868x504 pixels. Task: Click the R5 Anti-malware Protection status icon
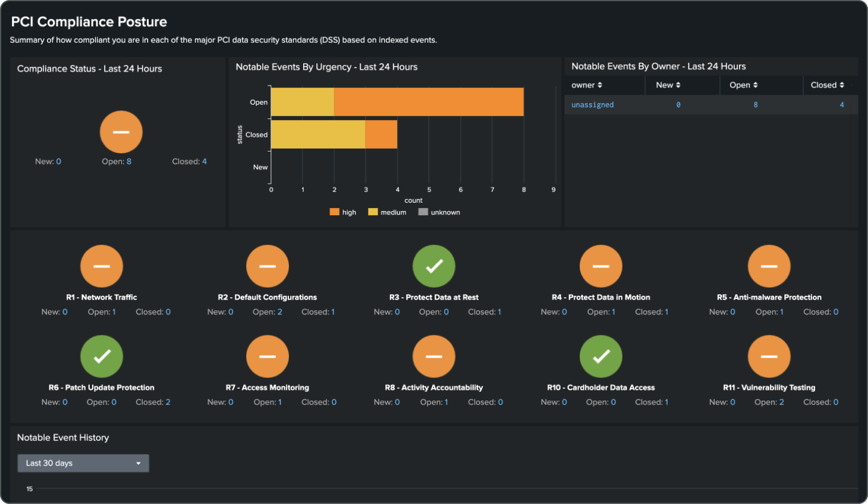coord(769,266)
